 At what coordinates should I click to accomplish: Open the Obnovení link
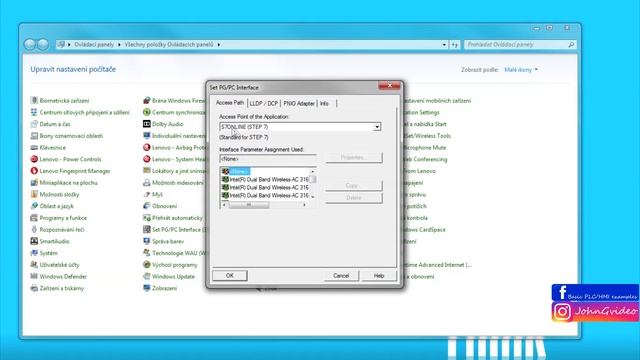[164, 206]
